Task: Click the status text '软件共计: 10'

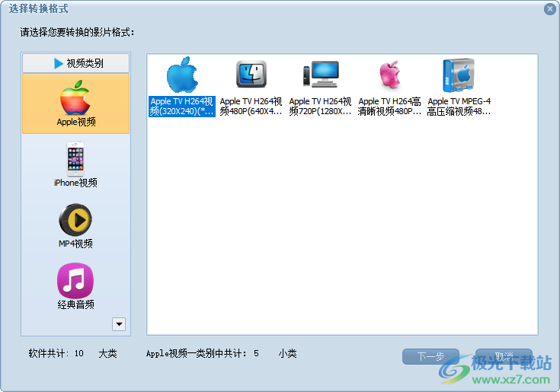Action: (x=56, y=353)
